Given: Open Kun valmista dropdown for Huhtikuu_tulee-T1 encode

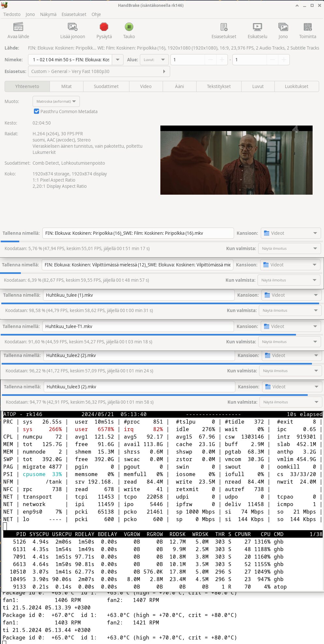Looking at the screenshot, I should (x=289, y=342).
